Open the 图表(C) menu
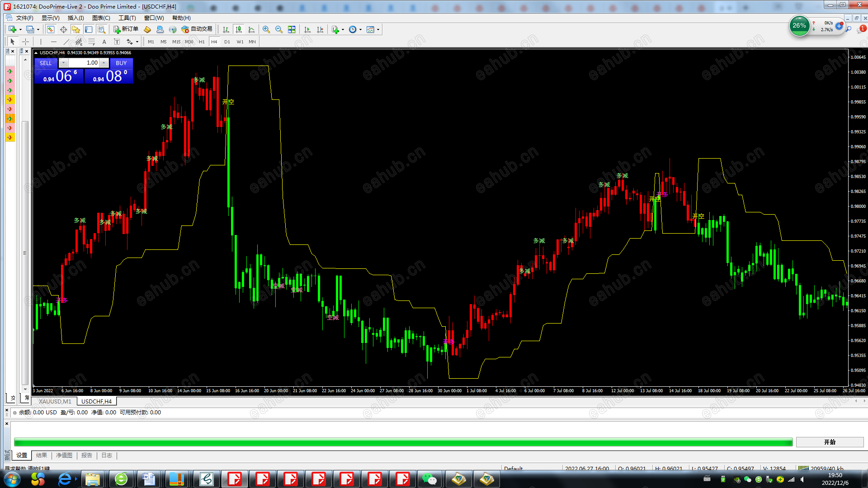 click(101, 18)
